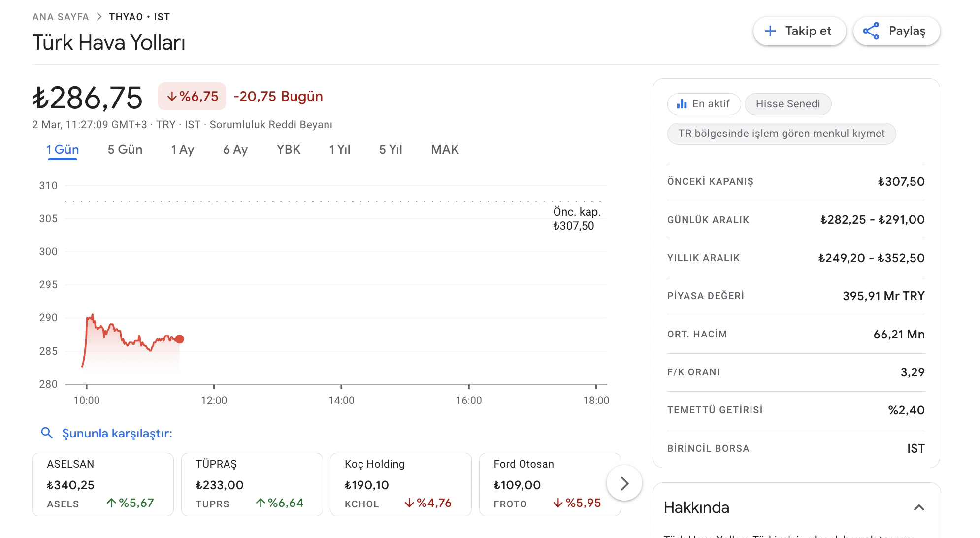Screen dimensions: 980x538
Task: Show the 6 Ay chart range
Action: click(235, 149)
